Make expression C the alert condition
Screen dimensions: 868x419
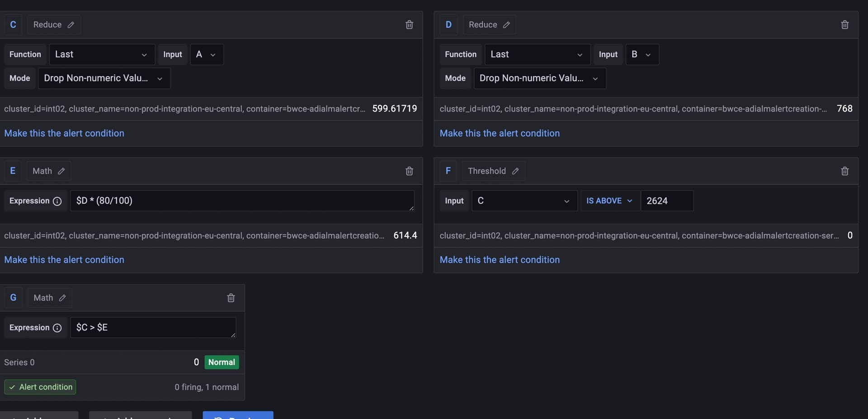tap(64, 133)
